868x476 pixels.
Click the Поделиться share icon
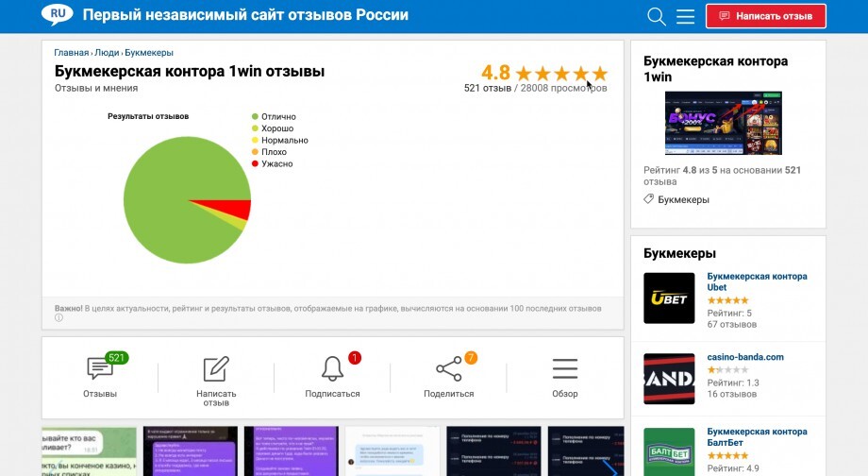tap(448, 369)
